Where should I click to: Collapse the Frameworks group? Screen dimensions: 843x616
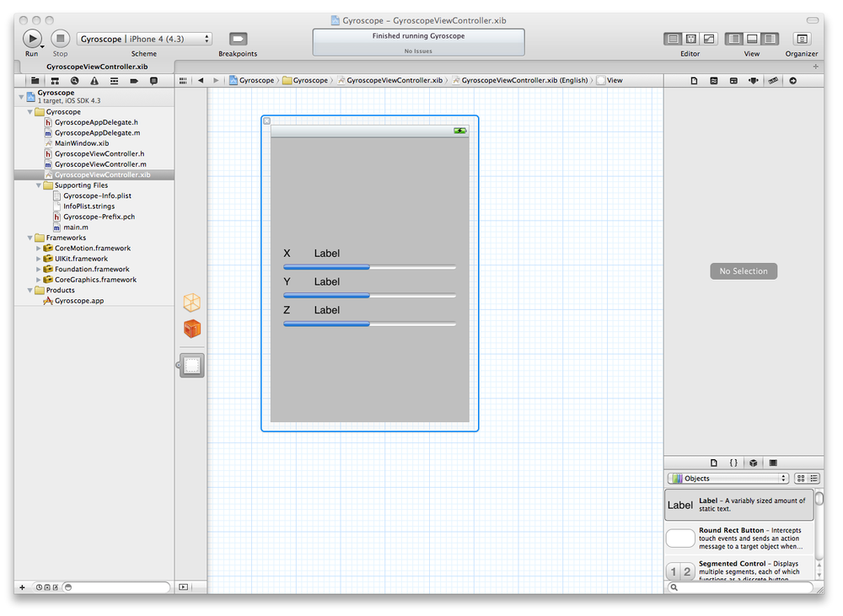30,238
